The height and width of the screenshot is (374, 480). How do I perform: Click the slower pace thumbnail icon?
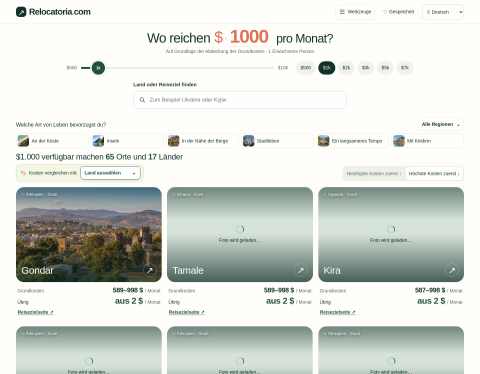tap(324, 141)
